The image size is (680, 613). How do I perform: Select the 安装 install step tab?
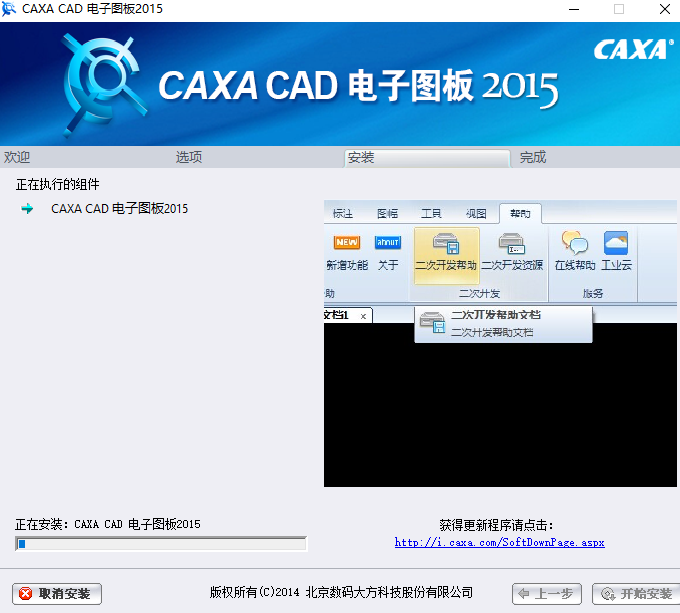427,158
